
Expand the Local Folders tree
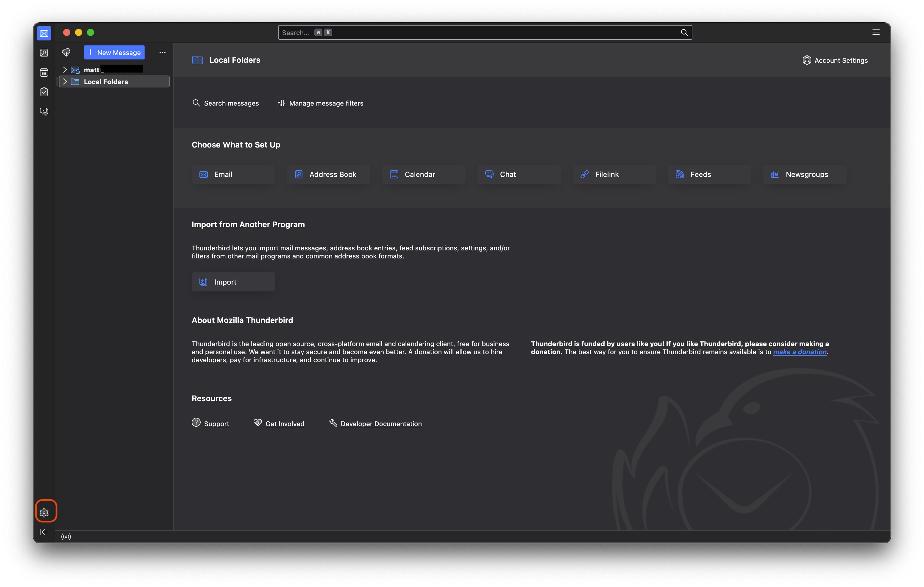(x=65, y=82)
